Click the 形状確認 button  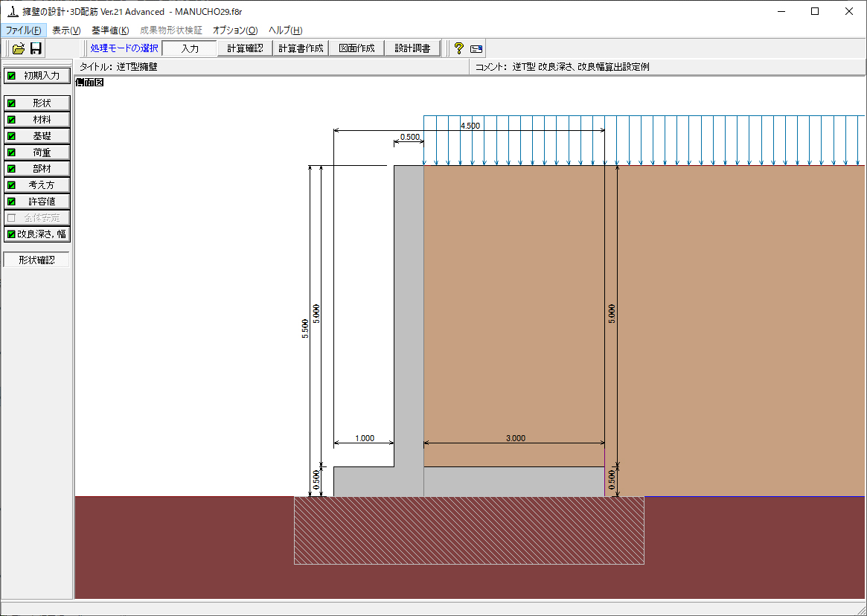pos(36,260)
